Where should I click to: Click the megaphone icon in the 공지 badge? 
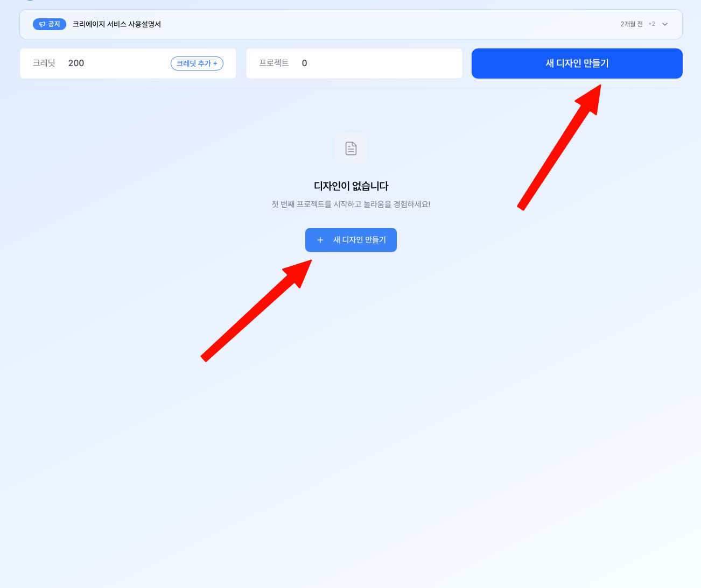click(42, 24)
